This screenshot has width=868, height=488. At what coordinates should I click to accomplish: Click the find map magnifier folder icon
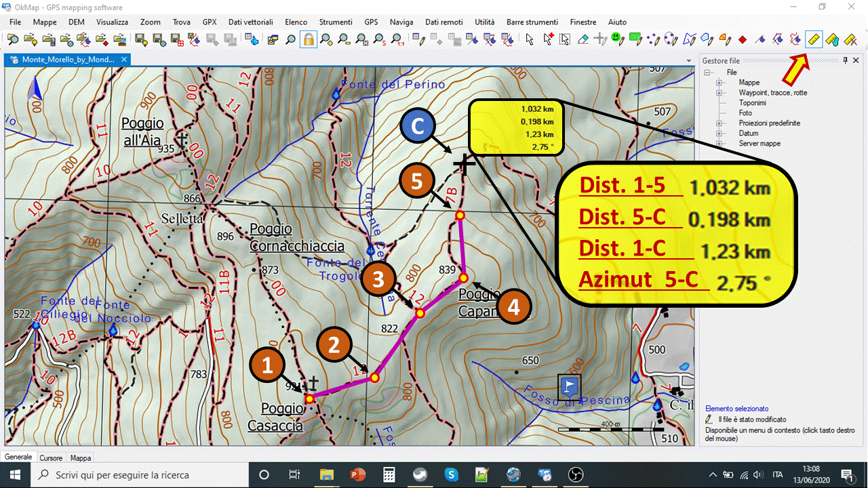[13, 39]
